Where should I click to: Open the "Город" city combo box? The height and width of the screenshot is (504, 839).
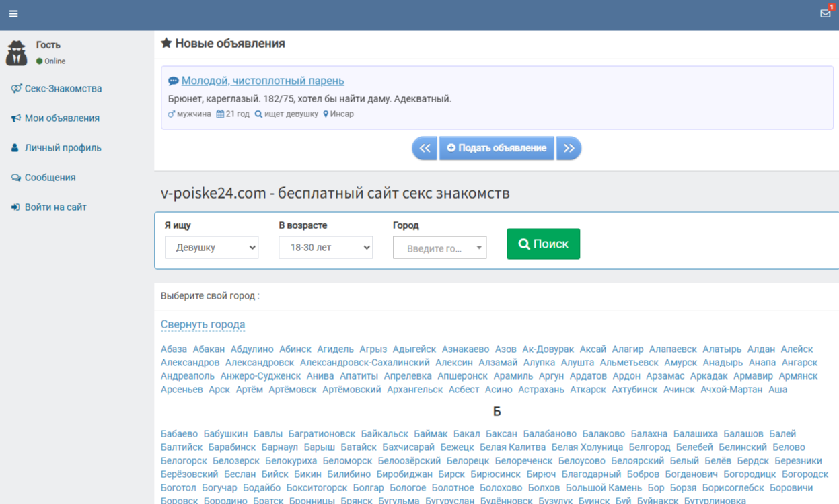[x=439, y=248]
